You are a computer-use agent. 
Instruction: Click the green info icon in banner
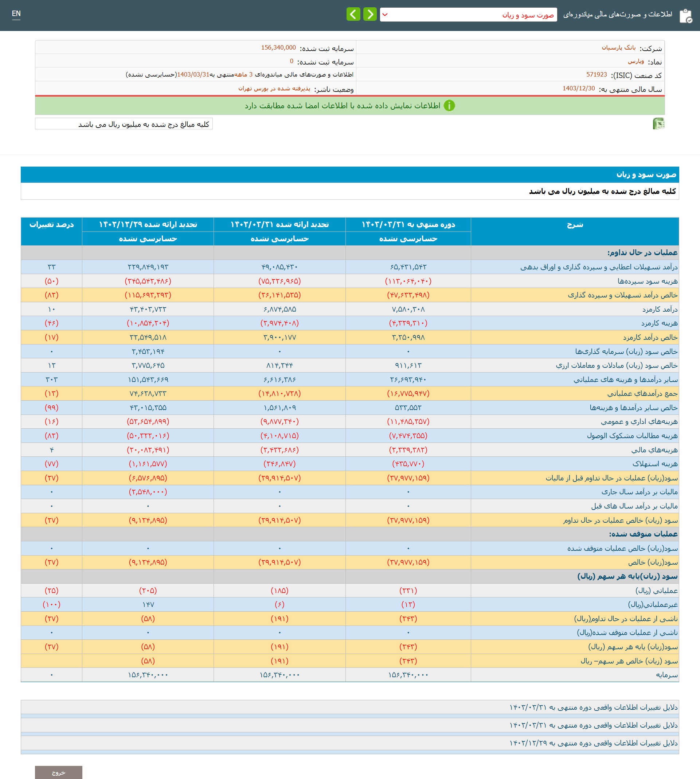pyautogui.click(x=449, y=105)
